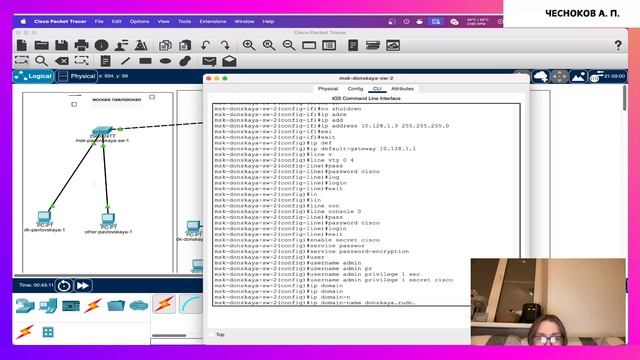Open the help question mark icon

coord(618,45)
